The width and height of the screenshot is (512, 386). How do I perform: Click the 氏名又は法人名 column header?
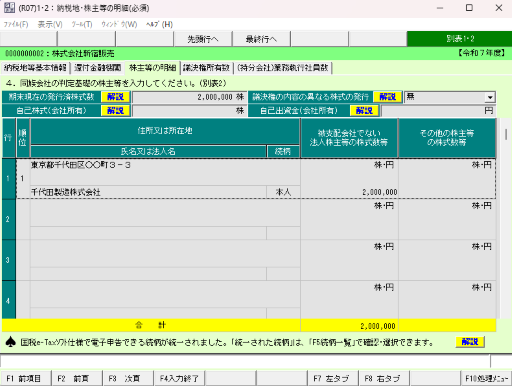pos(148,151)
